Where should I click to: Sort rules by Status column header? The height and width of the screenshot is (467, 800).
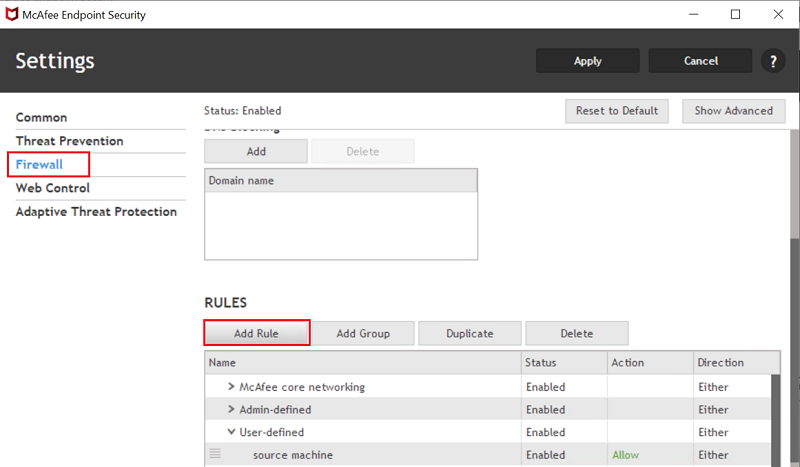(x=565, y=362)
